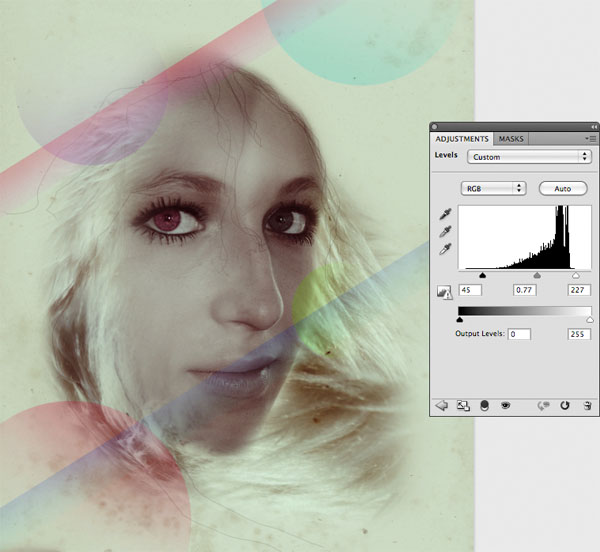This screenshot has height=552, width=600.
Task: Click the midtone gray input slider
Action: (x=537, y=275)
